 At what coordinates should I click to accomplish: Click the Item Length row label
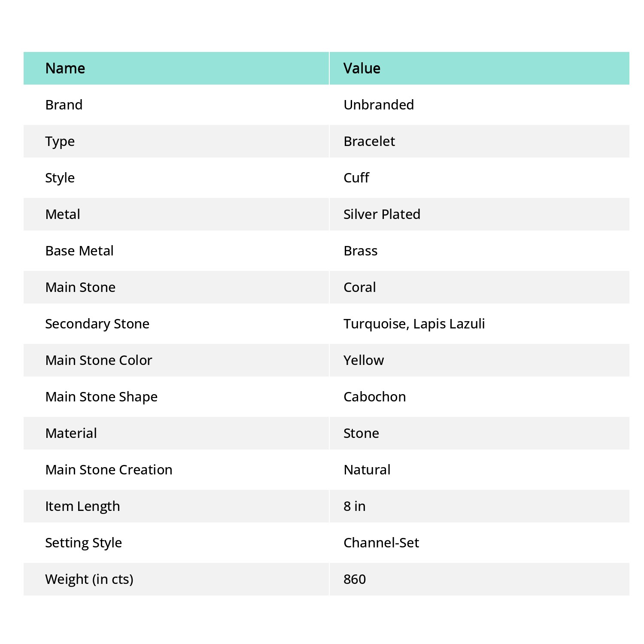pyautogui.click(x=82, y=506)
